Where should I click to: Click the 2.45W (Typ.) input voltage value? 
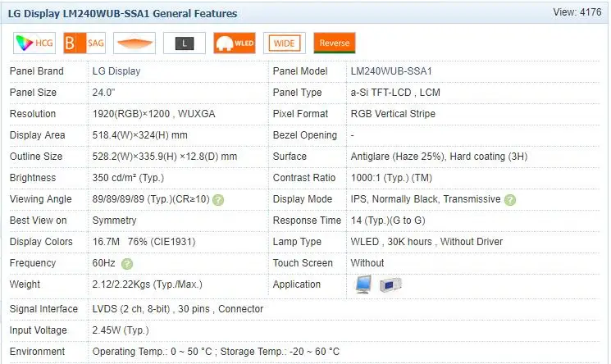click(121, 330)
